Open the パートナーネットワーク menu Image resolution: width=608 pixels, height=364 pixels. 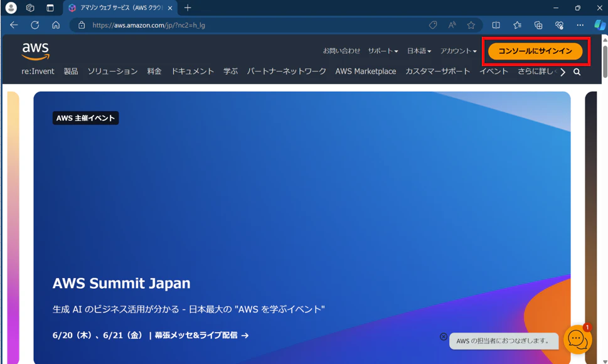[287, 72]
